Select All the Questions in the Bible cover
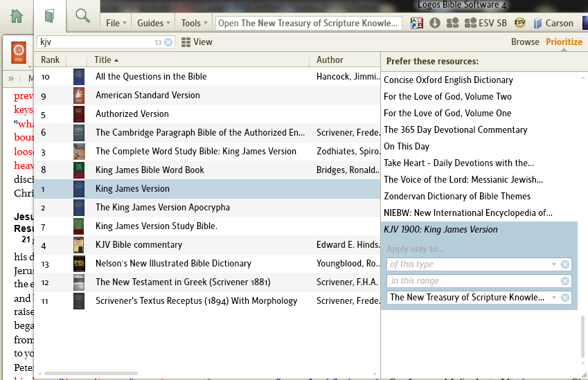This screenshot has height=380, width=588. tap(79, 76)
